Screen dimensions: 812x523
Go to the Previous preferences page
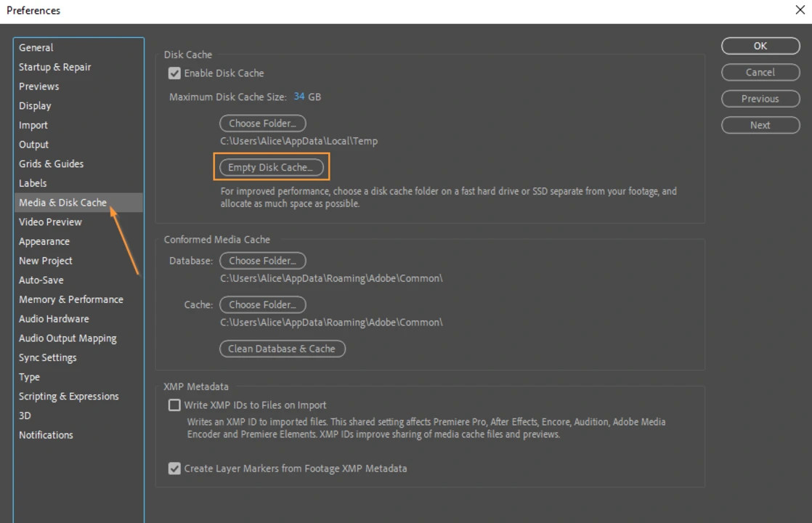click(760, 99)
